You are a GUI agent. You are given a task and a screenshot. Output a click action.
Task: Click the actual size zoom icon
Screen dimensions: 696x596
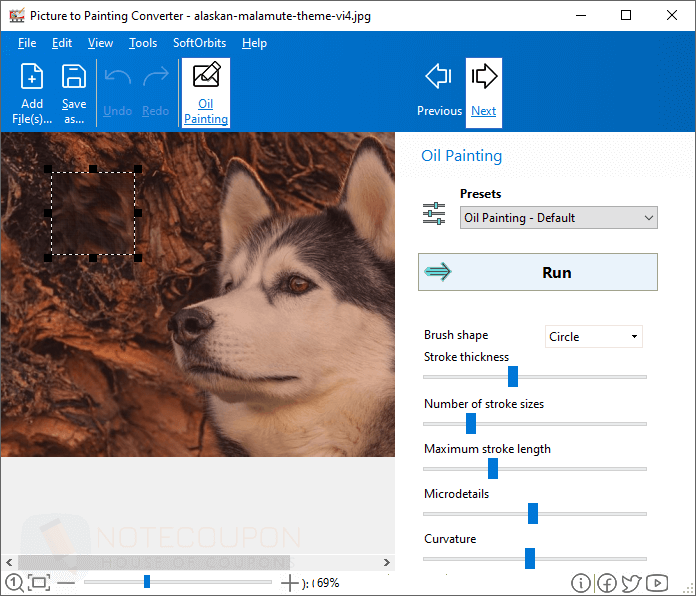tap(14, 583)
